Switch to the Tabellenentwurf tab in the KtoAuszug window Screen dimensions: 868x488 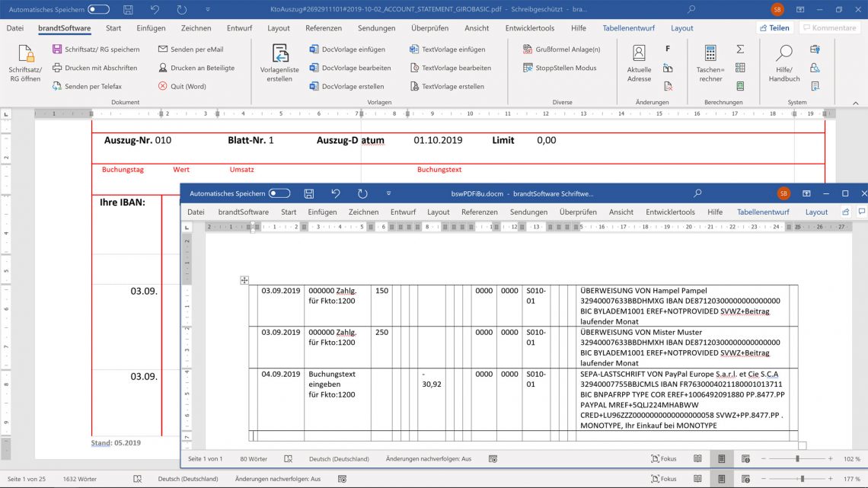(628, 28)
